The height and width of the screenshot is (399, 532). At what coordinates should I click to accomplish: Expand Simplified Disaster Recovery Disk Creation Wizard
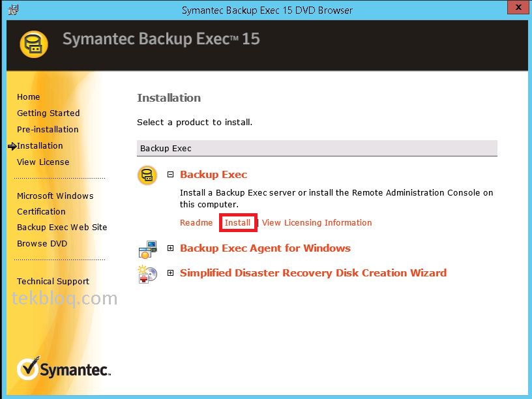coord(170,273)
